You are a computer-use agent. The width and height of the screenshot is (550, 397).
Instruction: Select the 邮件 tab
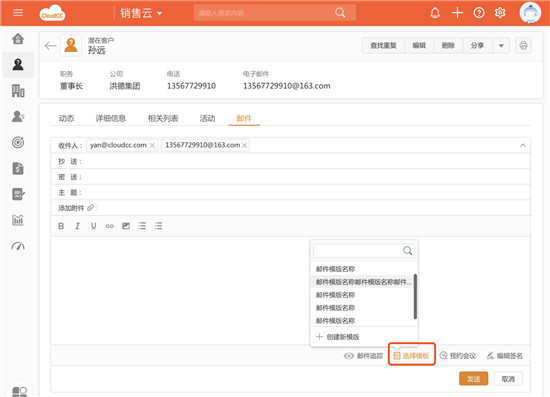(244, 118)
